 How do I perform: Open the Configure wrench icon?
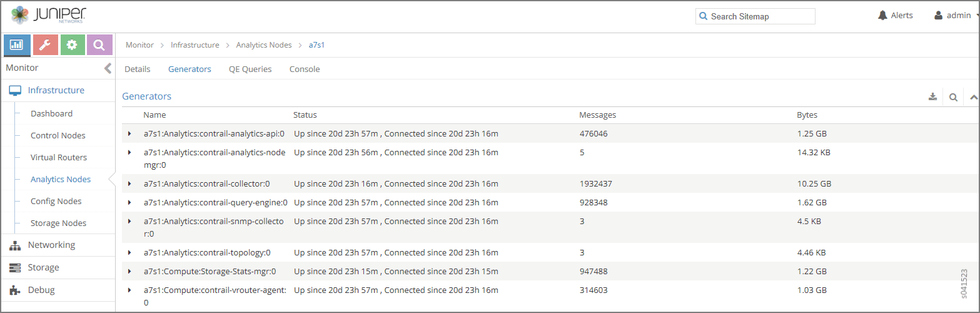(45, 45)
